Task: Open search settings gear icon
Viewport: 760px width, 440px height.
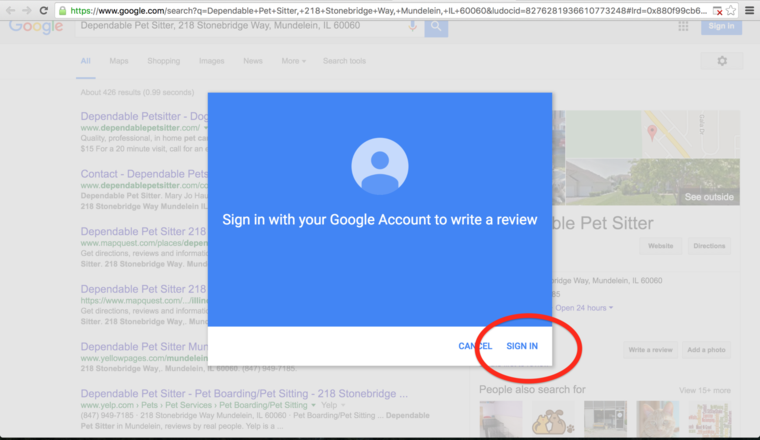Action: (x=722, y=61)
